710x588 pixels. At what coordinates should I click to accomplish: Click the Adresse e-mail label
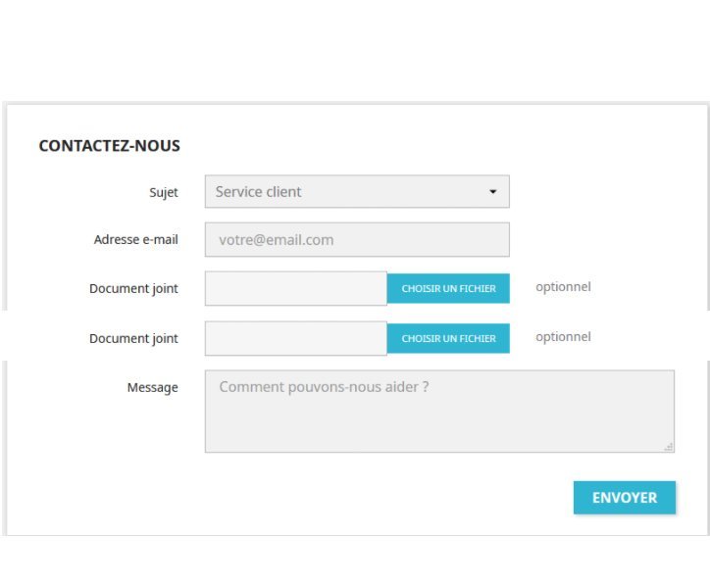136,240
